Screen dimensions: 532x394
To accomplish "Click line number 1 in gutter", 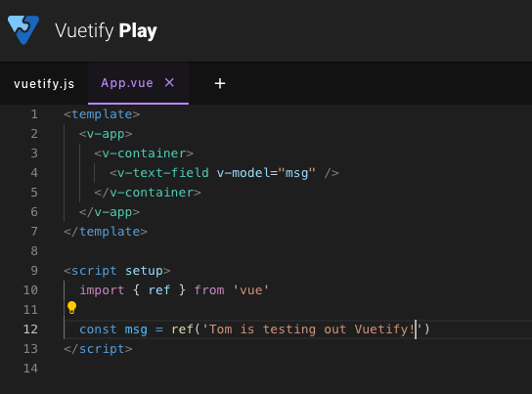I will pos(34,114).
